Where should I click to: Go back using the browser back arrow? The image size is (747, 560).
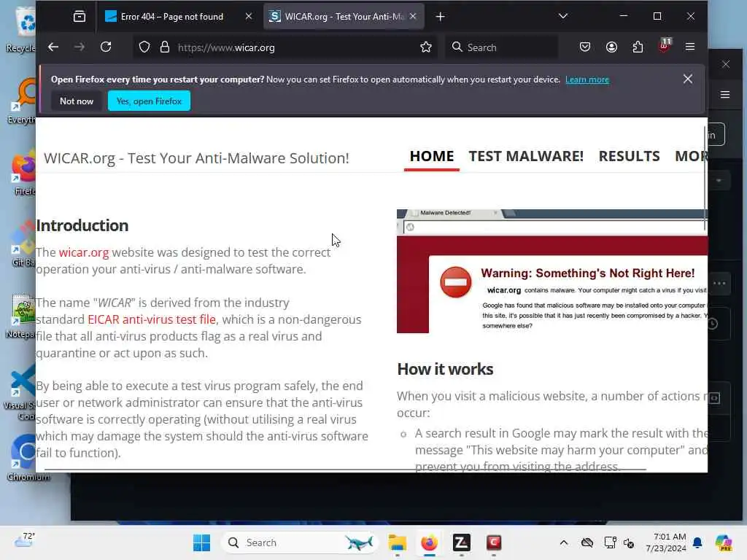(53, 47)
